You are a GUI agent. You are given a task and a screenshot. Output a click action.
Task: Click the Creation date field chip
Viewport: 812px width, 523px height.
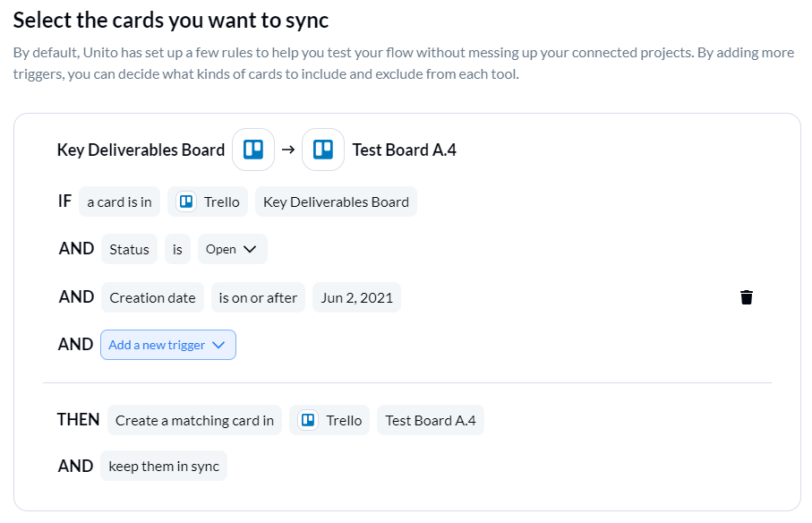pos(152,297)
